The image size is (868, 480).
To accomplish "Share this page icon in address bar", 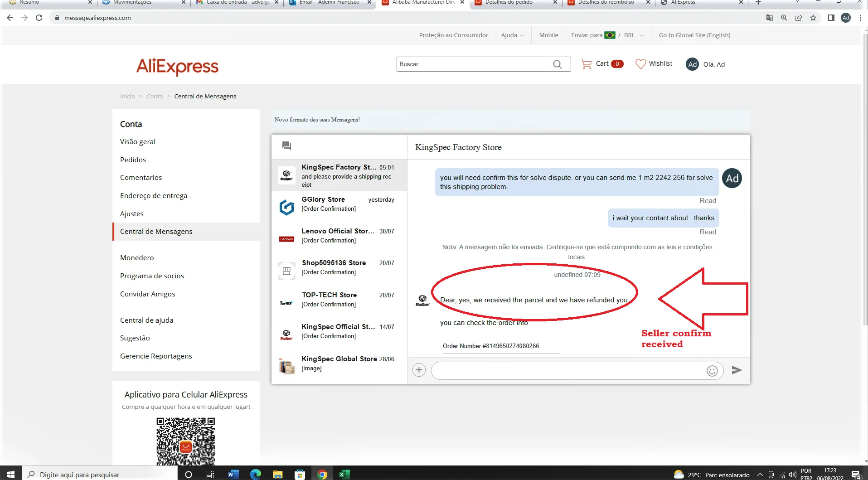I will point(799,18).
